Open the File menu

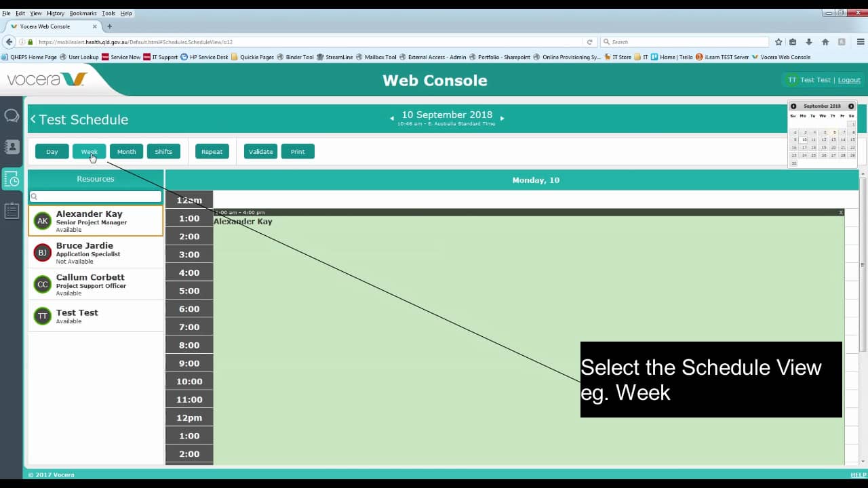(x=6, y=13)
